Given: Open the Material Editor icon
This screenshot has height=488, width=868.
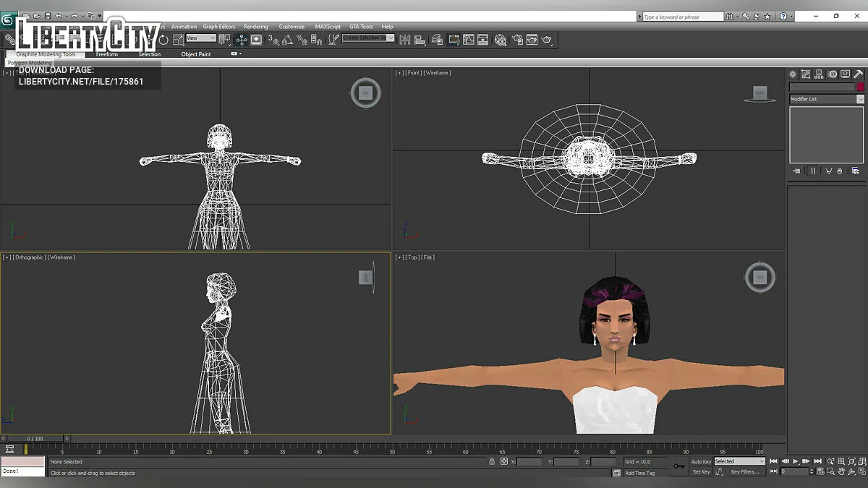Looking at the screenshot, I should (x=501, y=40).
